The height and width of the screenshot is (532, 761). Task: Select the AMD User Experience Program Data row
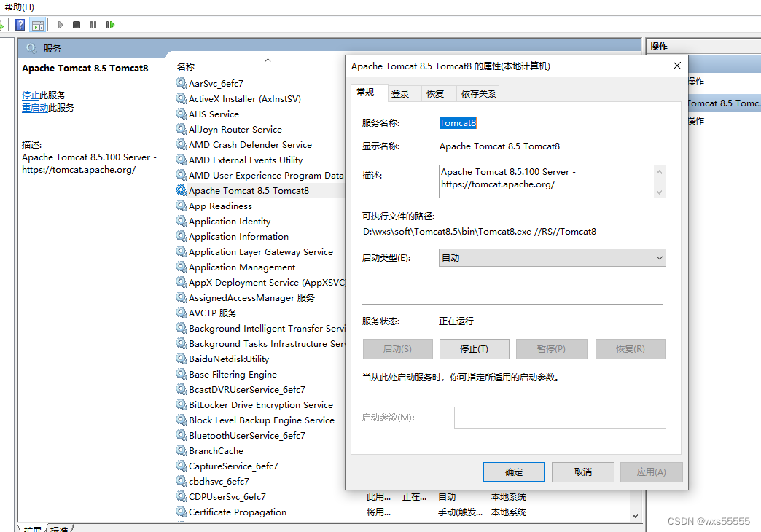click(x=260, y=175)
